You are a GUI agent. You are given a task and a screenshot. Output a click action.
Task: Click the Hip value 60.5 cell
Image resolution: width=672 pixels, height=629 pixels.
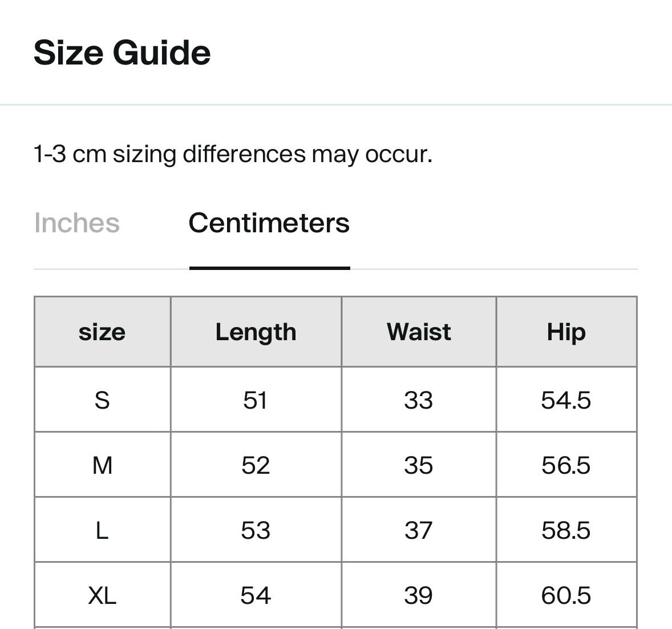click(566, 595)
